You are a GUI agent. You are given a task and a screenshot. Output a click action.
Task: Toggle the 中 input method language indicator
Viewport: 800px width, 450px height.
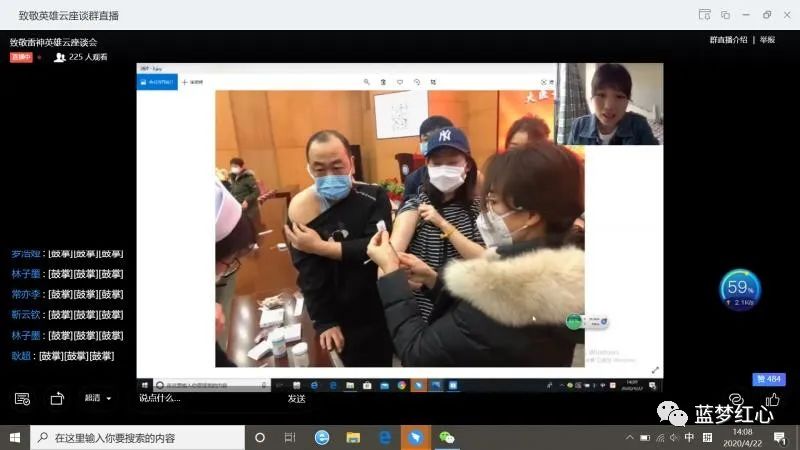coord(690,438)
